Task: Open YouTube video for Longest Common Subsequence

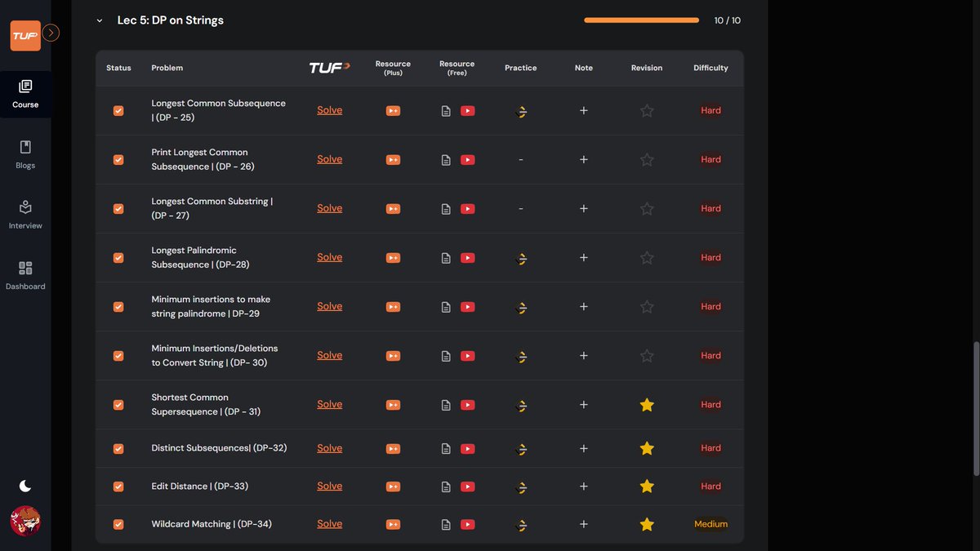Action: tap(467, 111)
